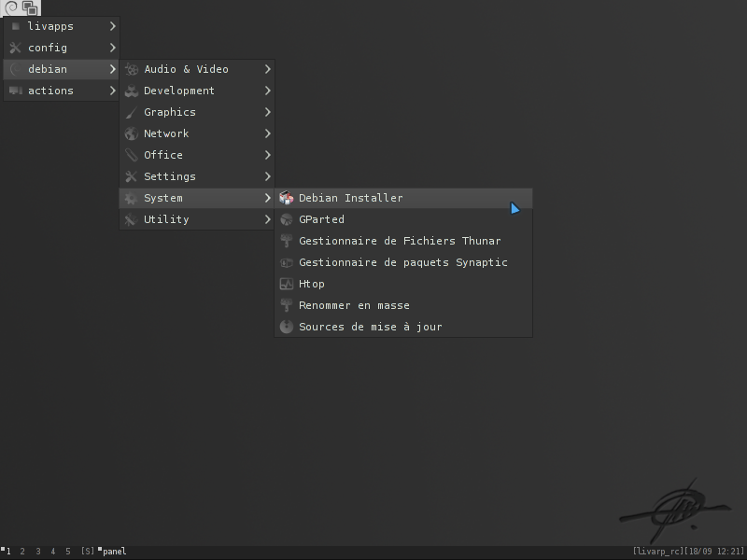This screenshot has height=560, width=747.
Task: Click the GParted disk icon
Action: pos(287,219)
